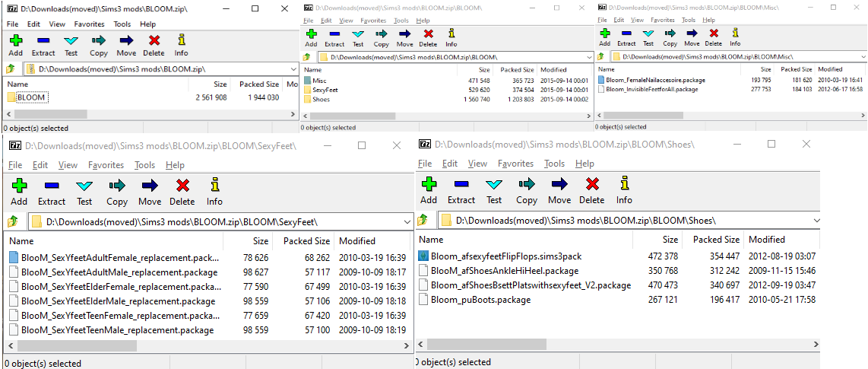Open View menu in the Shoes window
The height and width of the screenshot is (369, 868).
[x=477, y=164]
